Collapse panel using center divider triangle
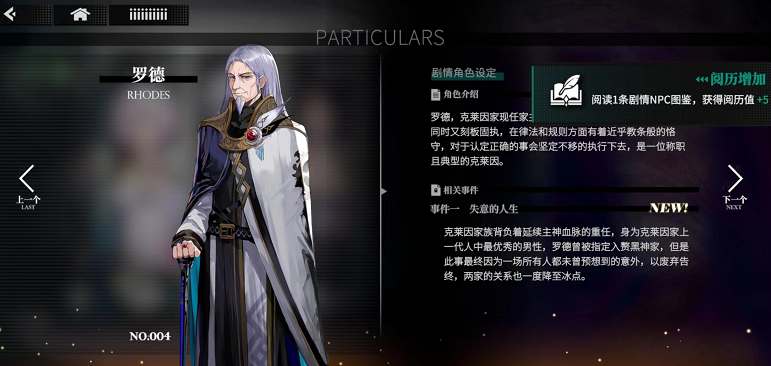Screen dimensions: 771x366 click(384, 191)
